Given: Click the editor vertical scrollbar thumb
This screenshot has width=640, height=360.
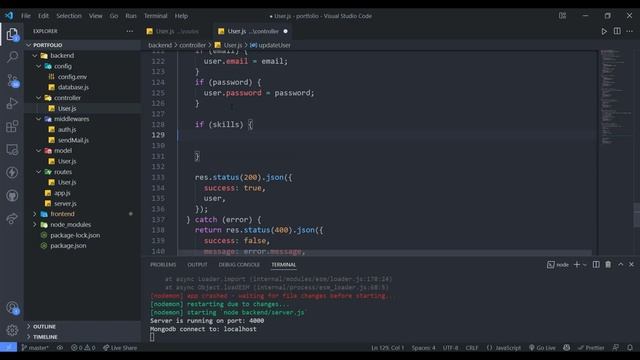Looking at the screenshot, I should 636,215.
